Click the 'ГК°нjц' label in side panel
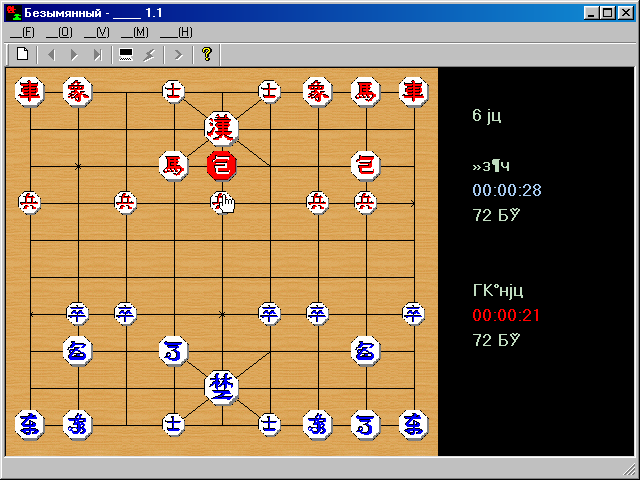 (498, 291)
